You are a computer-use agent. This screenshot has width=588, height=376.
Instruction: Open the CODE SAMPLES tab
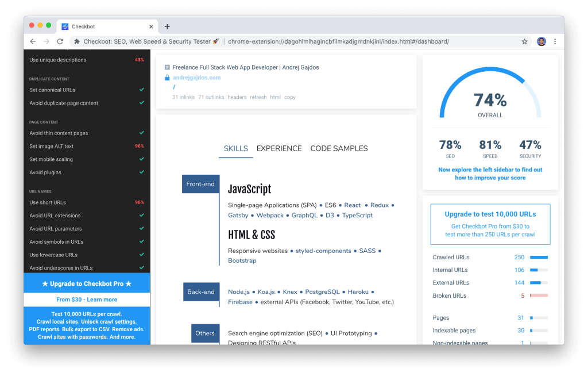pyautogui.click(x=339, y=148)
